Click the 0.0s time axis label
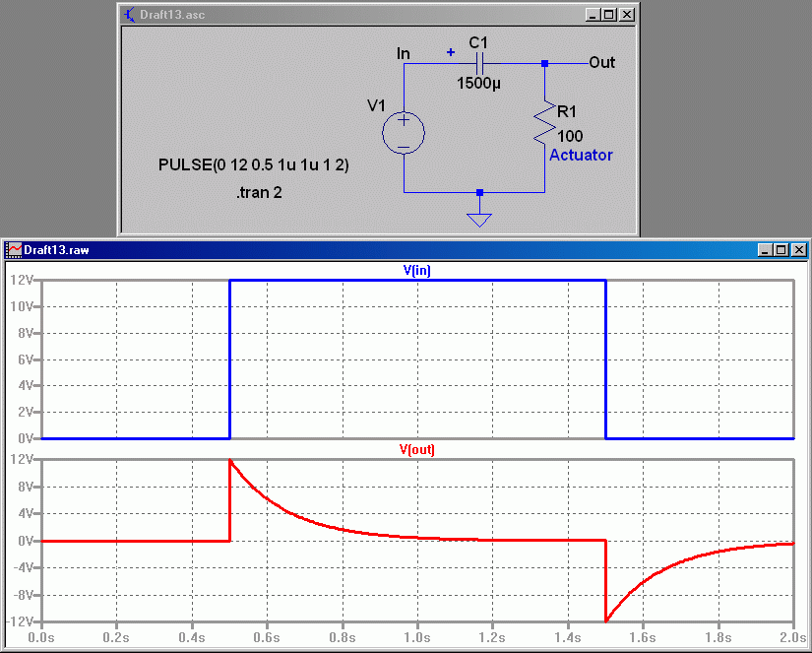 [x=41, y=637]
